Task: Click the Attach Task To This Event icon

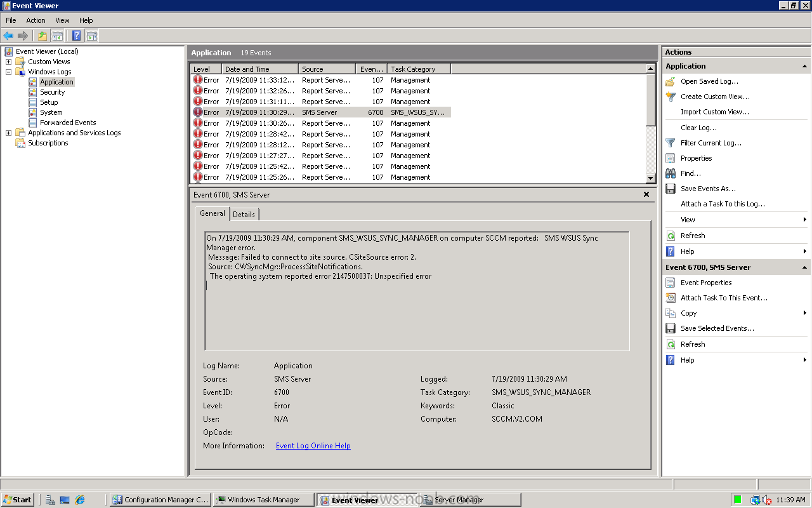Action: [671, 298]
